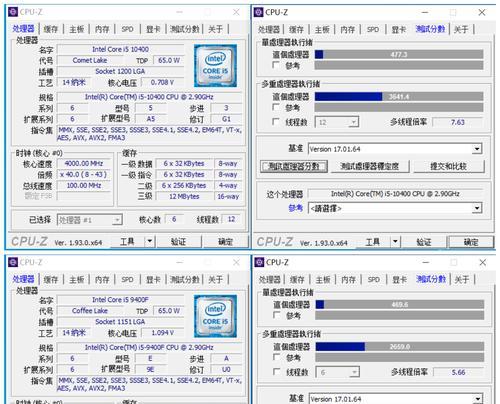Screen dimensions: 500x404
Task: Click the 代号 field reading Comet Lake
Action: click(x=90, y=60)
